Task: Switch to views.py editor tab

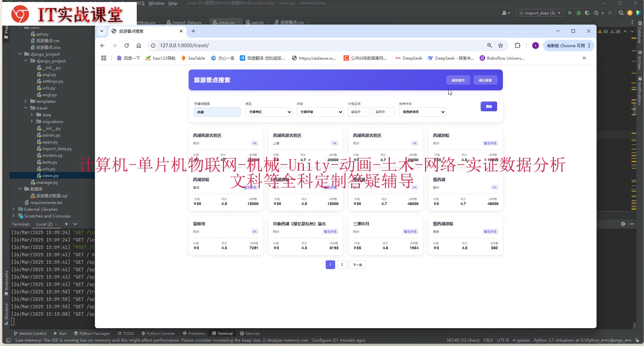Action: 226,22
